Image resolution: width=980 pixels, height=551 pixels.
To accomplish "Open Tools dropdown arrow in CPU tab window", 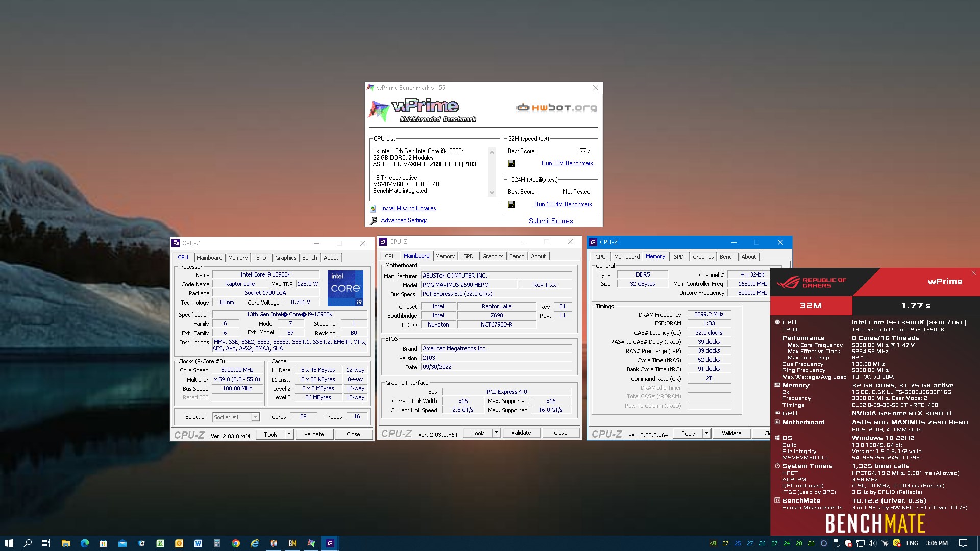I will click(289, 434).
